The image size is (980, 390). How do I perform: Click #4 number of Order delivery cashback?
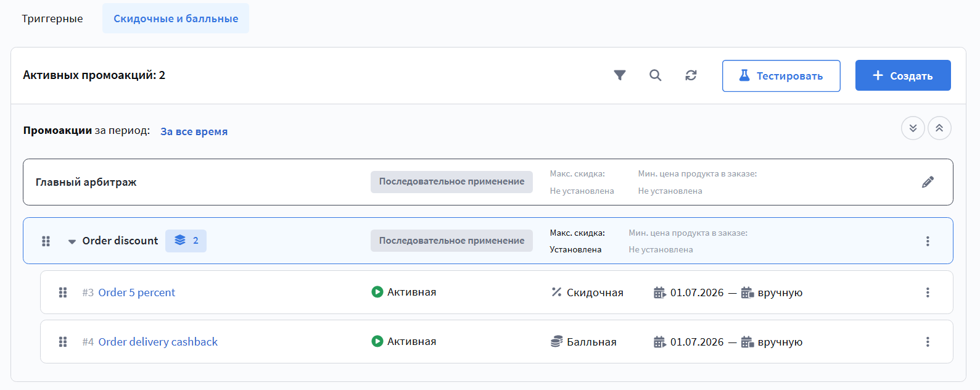tap(88, 342)
